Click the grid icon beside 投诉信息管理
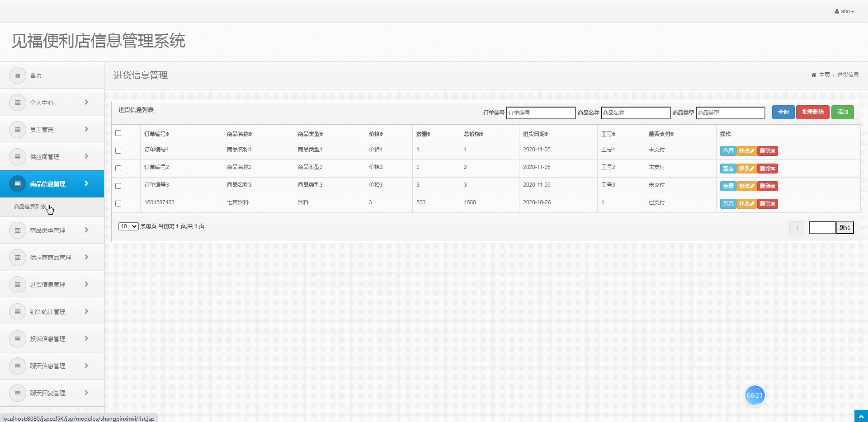Viewport: 868px width, 422px height. 18,339
